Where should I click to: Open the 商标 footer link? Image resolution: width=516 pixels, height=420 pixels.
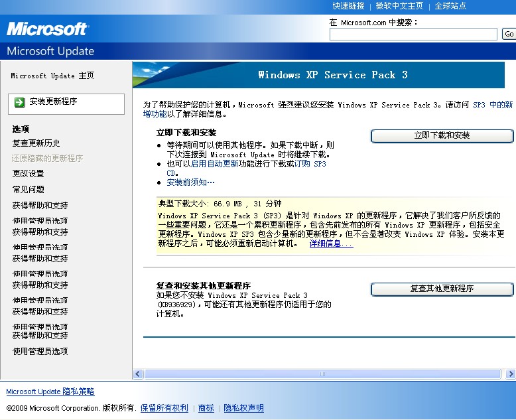[206, 408]
